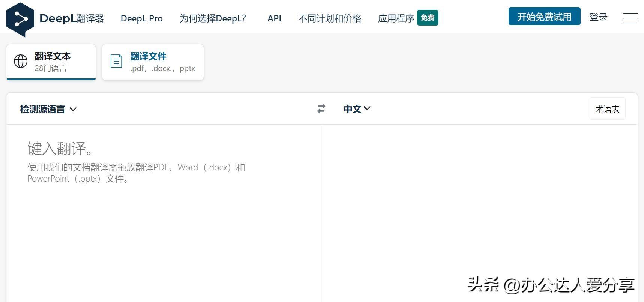
Task: Click the .pdf, .docx., pptx subtitle text
Action: click(x=162, y=68)
